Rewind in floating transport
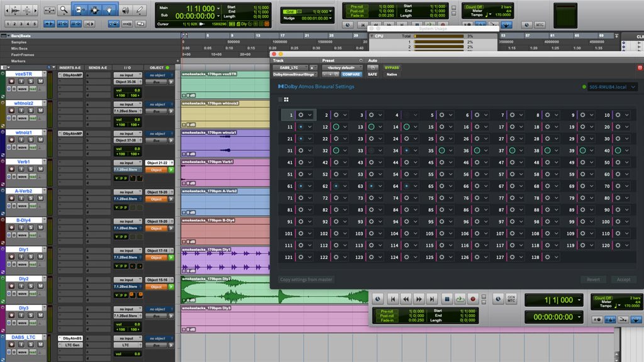The width and height of the screenshot is (644, 362). 406,299
